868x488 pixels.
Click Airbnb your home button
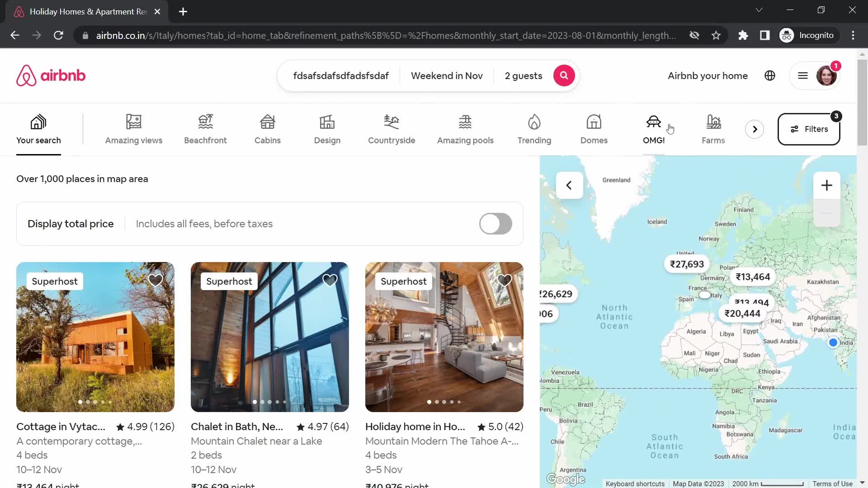tap(708, 75)
